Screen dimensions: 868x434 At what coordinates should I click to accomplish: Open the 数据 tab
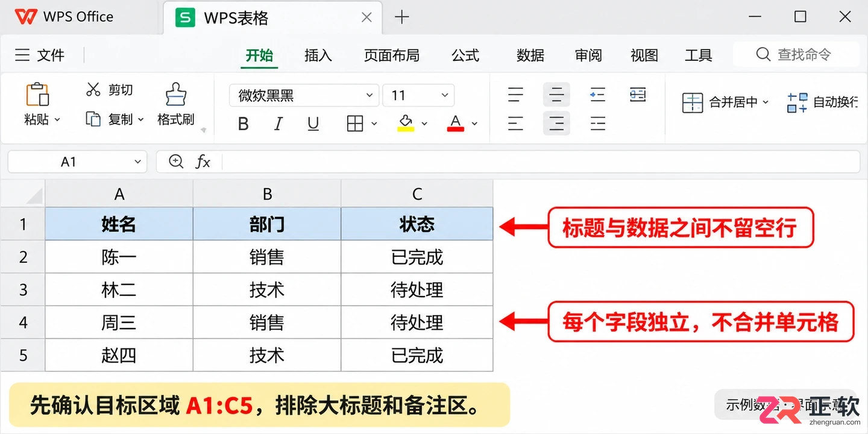pos(530,55)
